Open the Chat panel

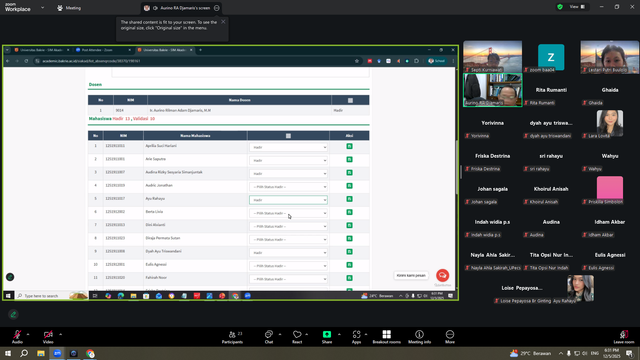(269, 337)
